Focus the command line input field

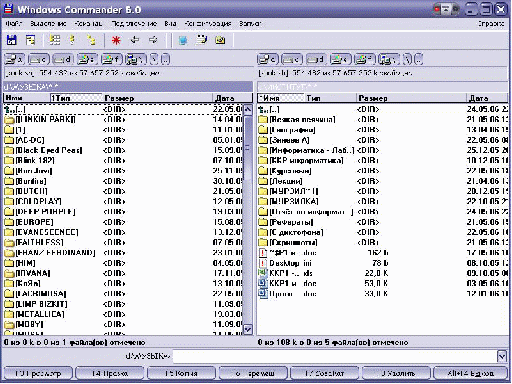pyautogui.click(x=335, y=356)
